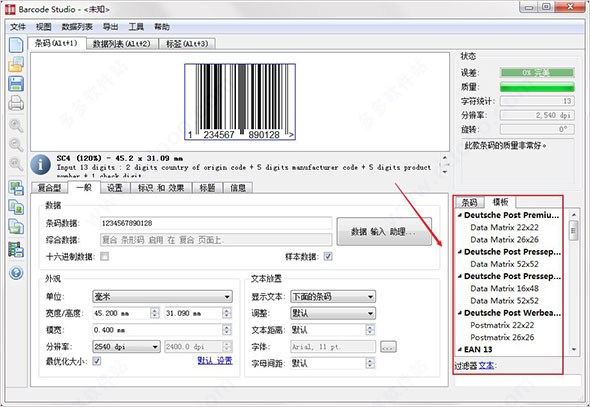Switch to the 标签(Alt+3) tab
The image size is (590, 407).
[x=187, y=44]
